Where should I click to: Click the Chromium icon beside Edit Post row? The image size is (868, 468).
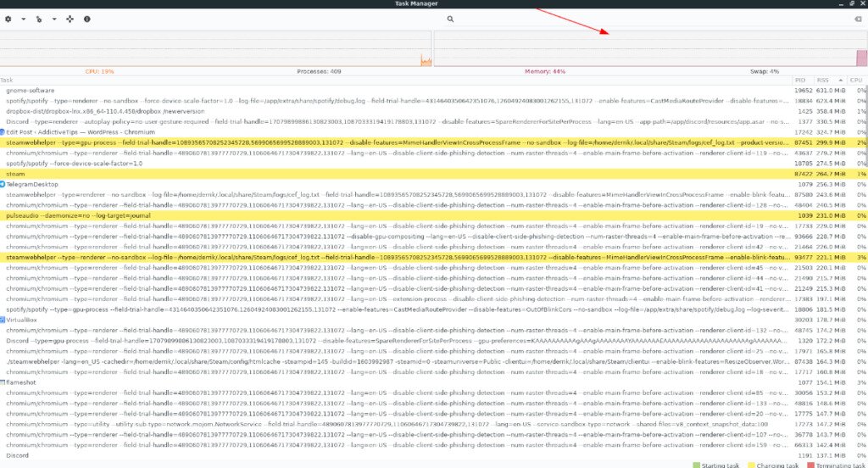click(3, 132)
